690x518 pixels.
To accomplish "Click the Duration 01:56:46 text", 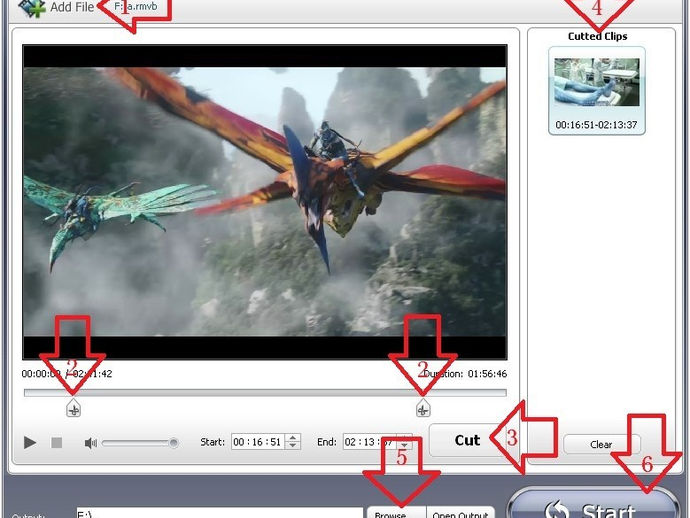I will pyautogui.click(x=464, y=374).
